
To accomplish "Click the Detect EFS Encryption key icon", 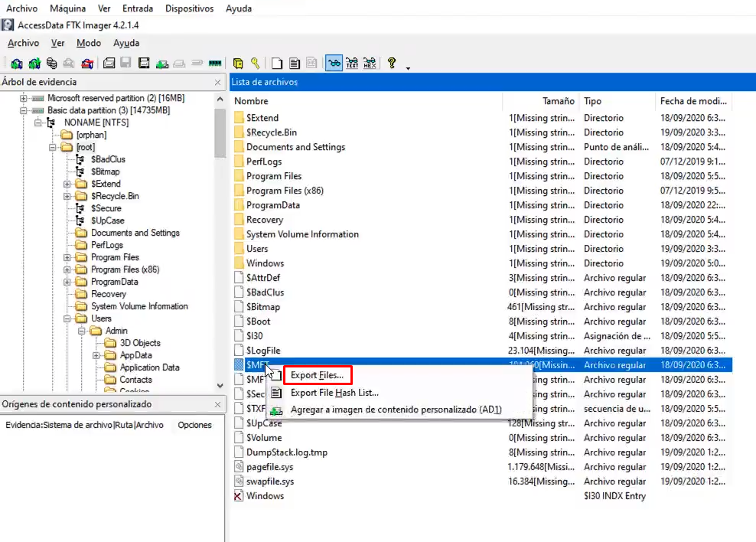I will coord(256,64).
